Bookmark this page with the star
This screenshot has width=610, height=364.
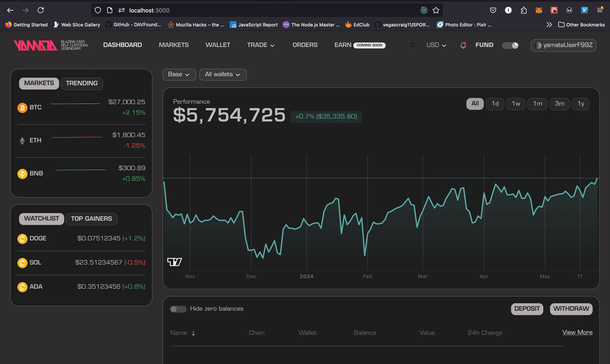click(436, 10)
